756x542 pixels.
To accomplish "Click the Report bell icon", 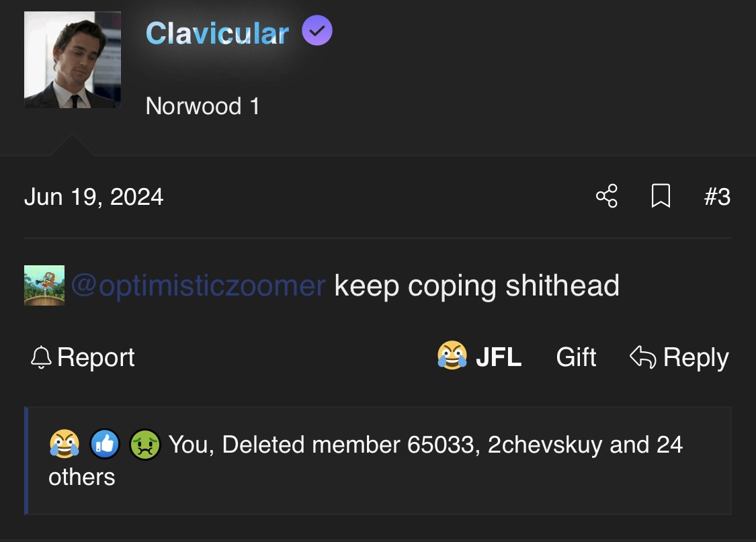I will tap(41, 357).
